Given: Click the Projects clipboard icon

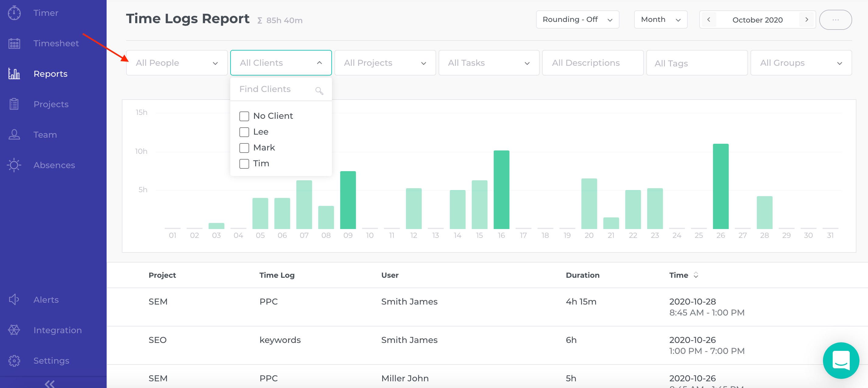Looking at the screenshot, I should pos(14,104).
